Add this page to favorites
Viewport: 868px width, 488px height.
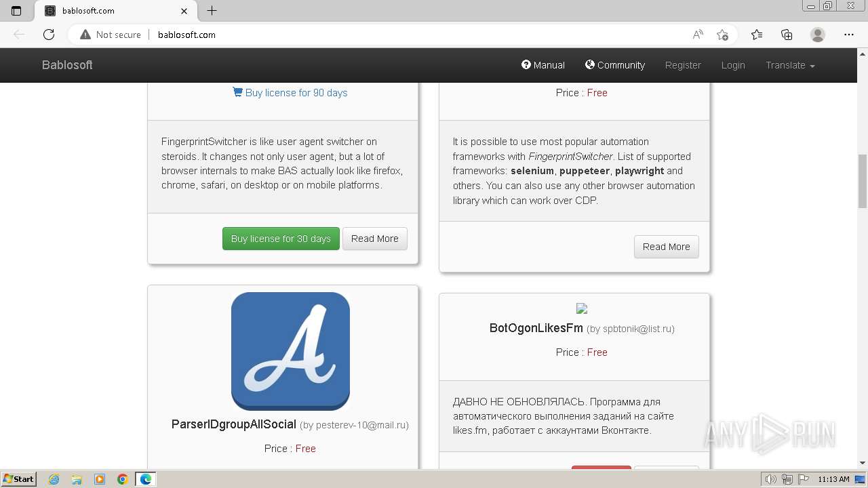tap(722, 35)
